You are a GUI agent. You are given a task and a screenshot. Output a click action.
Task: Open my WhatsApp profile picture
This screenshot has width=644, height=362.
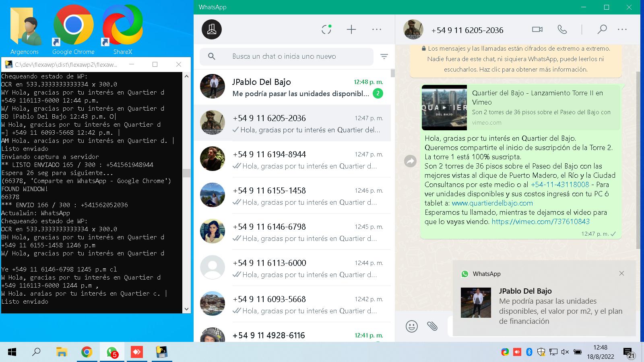212,29
